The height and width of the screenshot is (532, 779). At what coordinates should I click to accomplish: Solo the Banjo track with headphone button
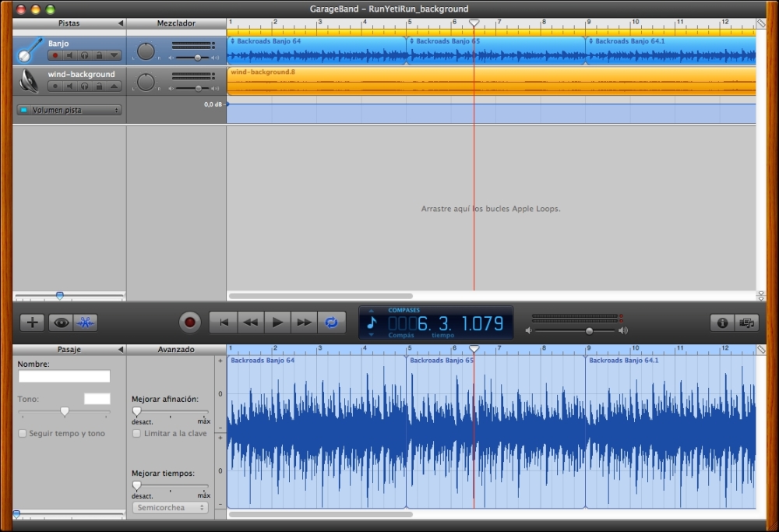coord(84,55)
